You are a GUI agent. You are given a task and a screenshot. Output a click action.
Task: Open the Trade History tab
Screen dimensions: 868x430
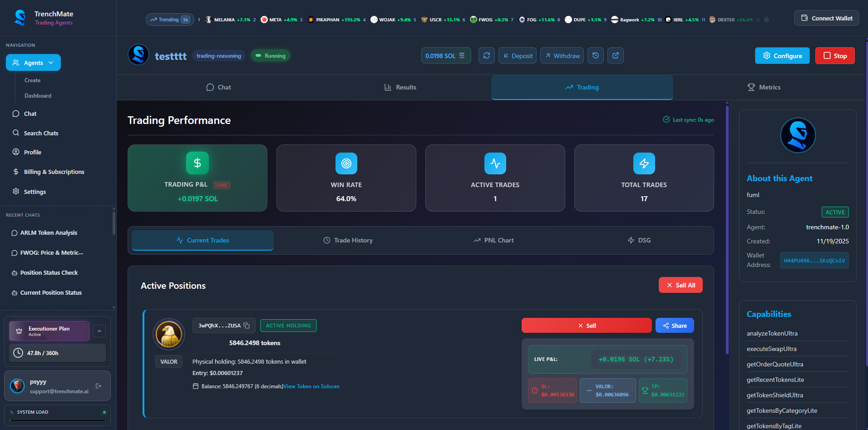coord(348,240)
